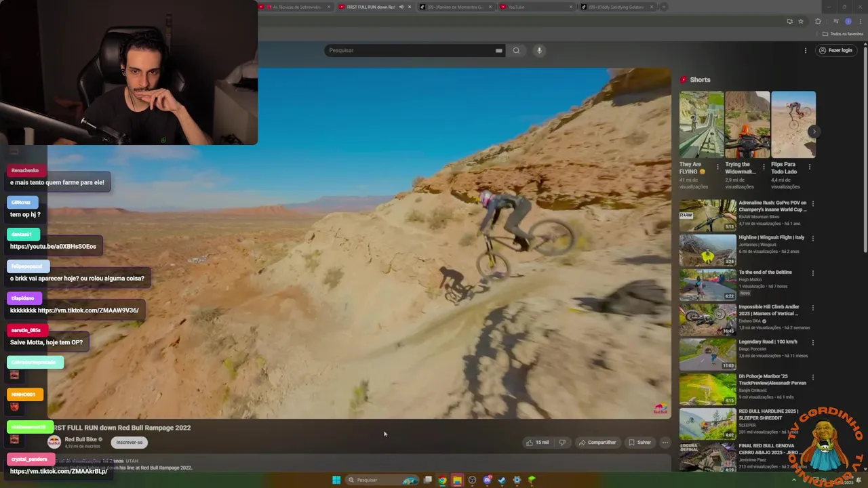Open the youtu.be/a0XBHsSOEos link in chat

click(53, 246)
